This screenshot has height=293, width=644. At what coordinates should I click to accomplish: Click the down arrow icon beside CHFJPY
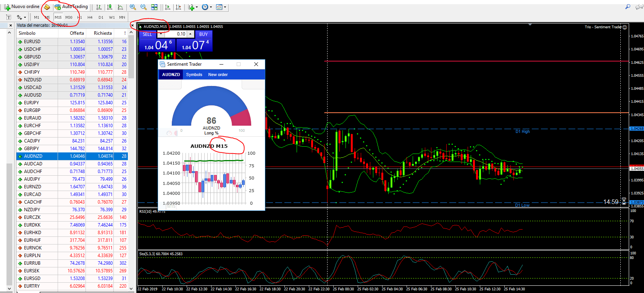click(20, 72)
